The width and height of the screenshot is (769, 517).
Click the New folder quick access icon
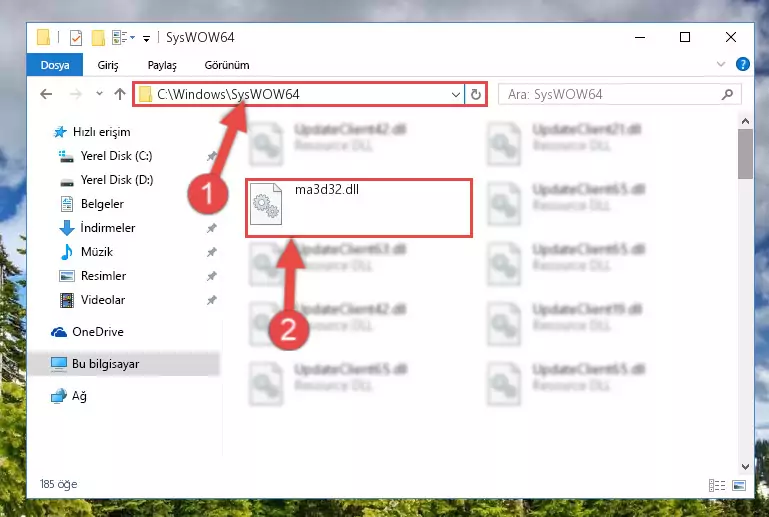point(98,38)
